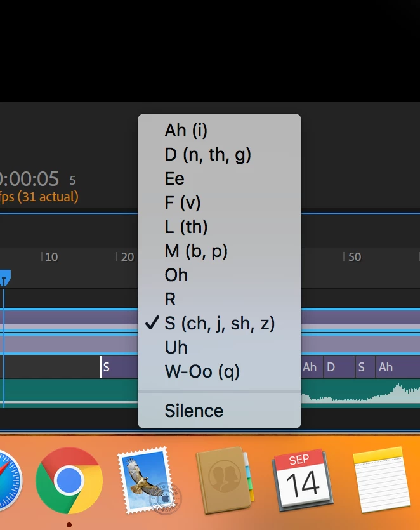Set the viseme to Silence

pyautogui.click(x=220, y=411)
